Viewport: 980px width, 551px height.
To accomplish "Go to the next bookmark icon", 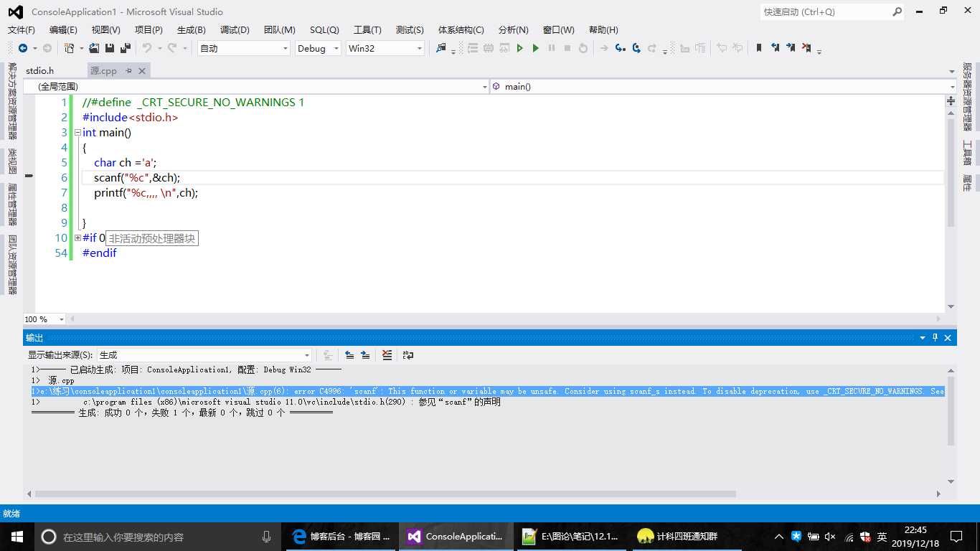I will pyautogui.click(x=791, y=48).
